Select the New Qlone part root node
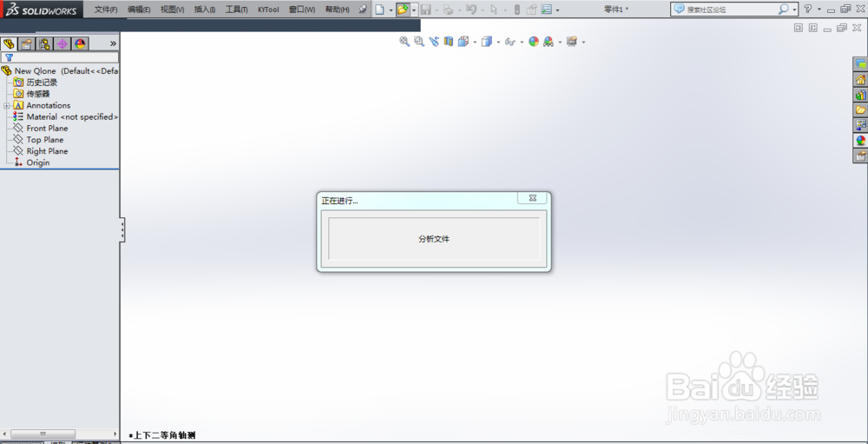The width and height of the screenshot is (868, 444). tap(60, 71)
